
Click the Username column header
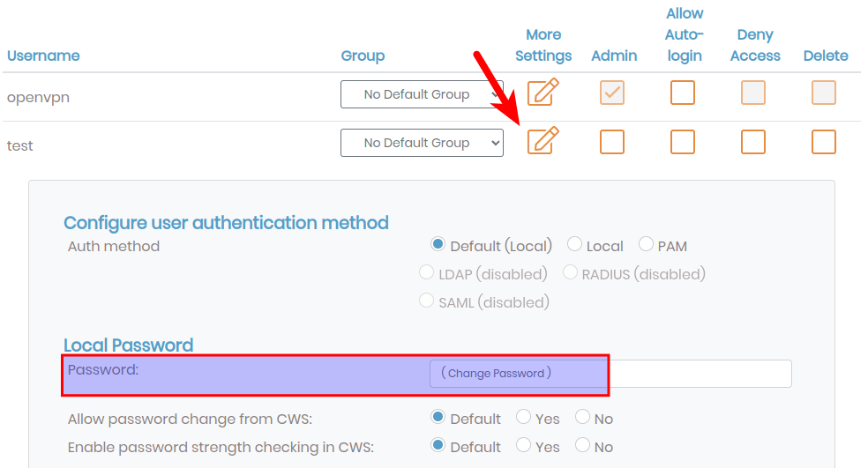pos(43,56)
